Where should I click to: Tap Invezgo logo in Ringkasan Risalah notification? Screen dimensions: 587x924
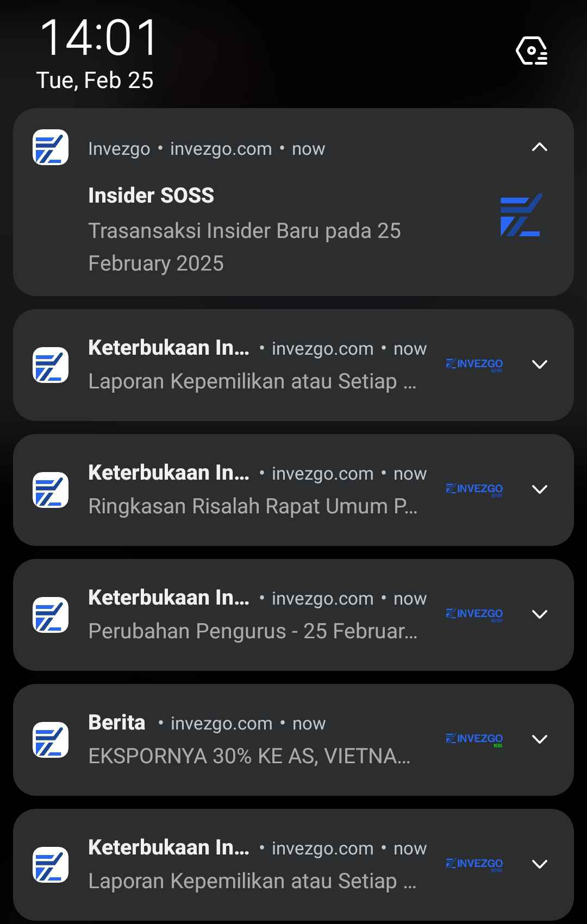pyautogui.click(x=474, y=489)
